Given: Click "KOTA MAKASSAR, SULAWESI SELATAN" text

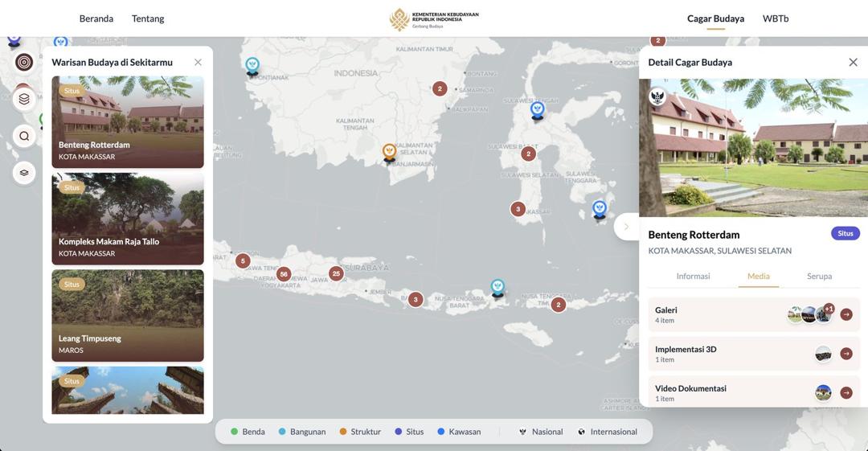Looking at the screenshot, I should (x=719, y=251).
